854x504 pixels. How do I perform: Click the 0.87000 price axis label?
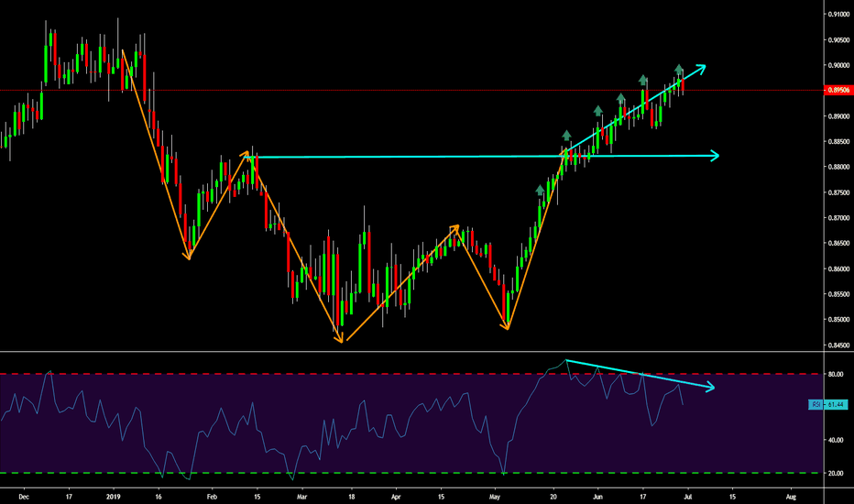pos(838,218)
